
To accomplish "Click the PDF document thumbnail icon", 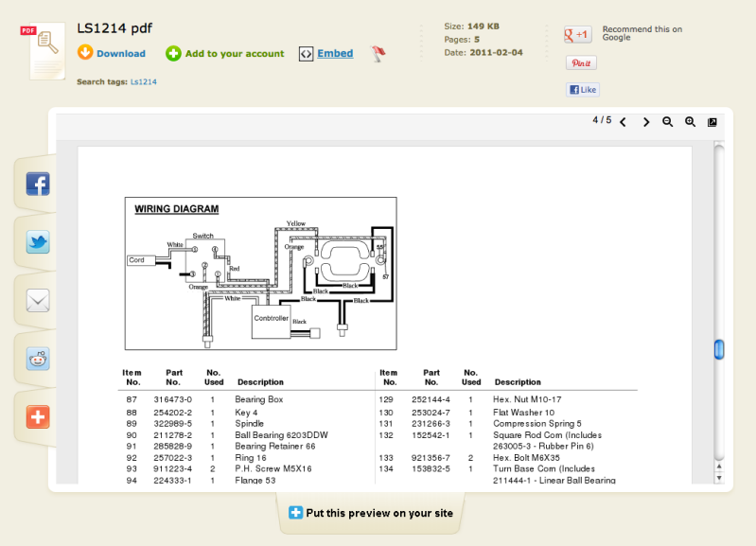I will (44, 51).
